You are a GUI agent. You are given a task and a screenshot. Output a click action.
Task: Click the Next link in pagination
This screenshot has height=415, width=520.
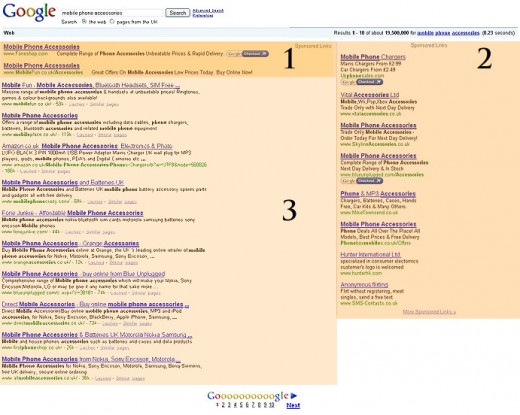(293, 405)
